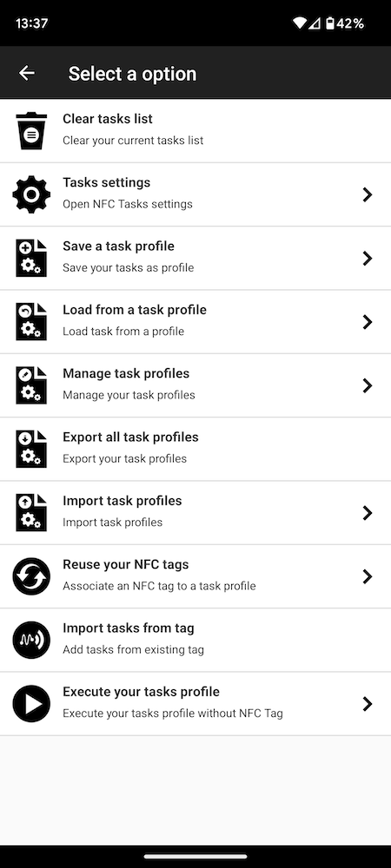Tap the Import task profiles upload icon
Screen dimensions: 391x868
click(31, 513)
